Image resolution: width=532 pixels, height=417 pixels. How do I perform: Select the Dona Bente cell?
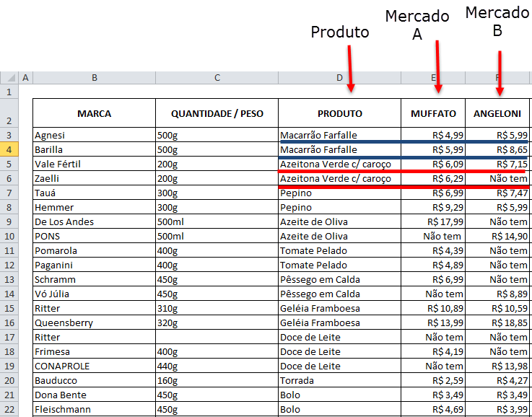click(94, 395)
